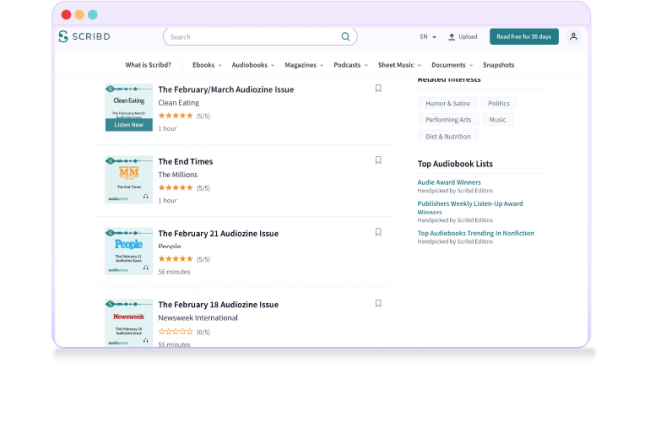Click the People magazine cover thumbnail
The width and height of the screenshot is (650, 433).
(128, 251)
